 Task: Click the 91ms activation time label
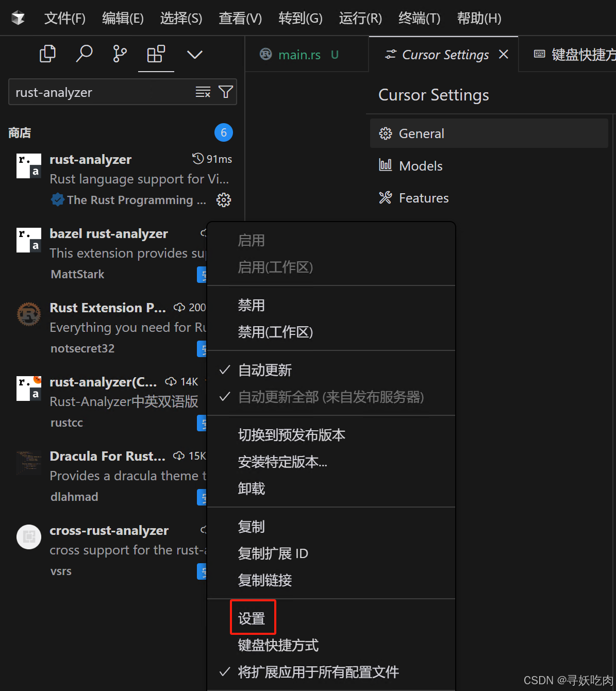pos(212,159)
